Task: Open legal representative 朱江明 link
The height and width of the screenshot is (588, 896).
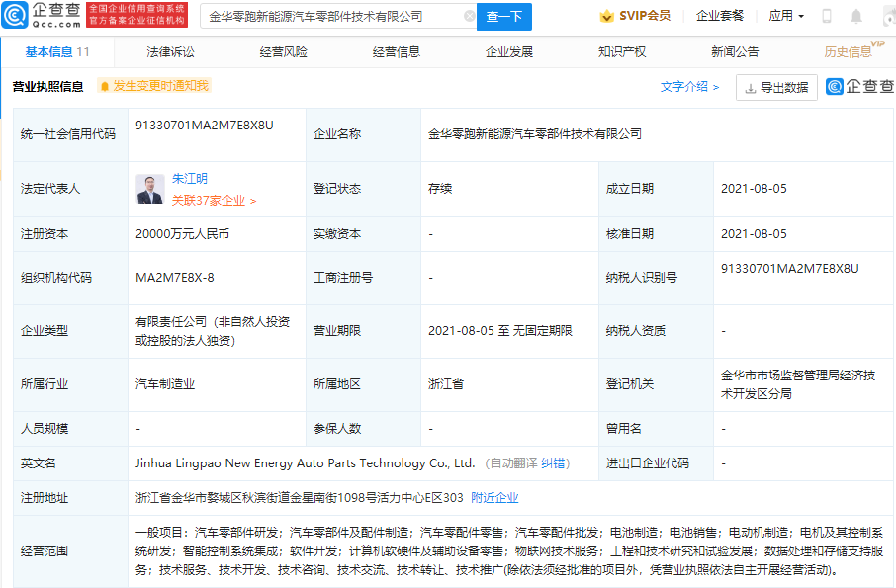Action: click(x=190, y=178)
